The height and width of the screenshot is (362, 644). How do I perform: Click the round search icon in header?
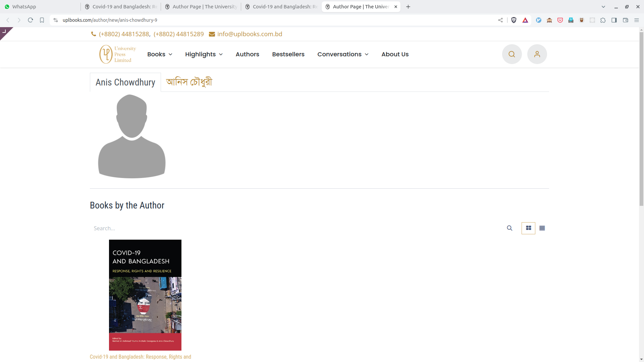512,54
